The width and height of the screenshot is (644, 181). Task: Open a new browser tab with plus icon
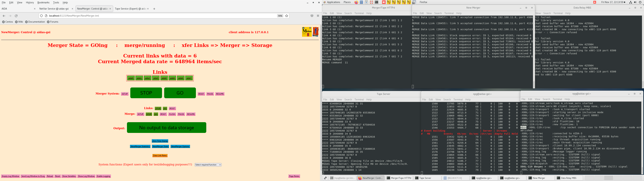click(x=154, y=9)
